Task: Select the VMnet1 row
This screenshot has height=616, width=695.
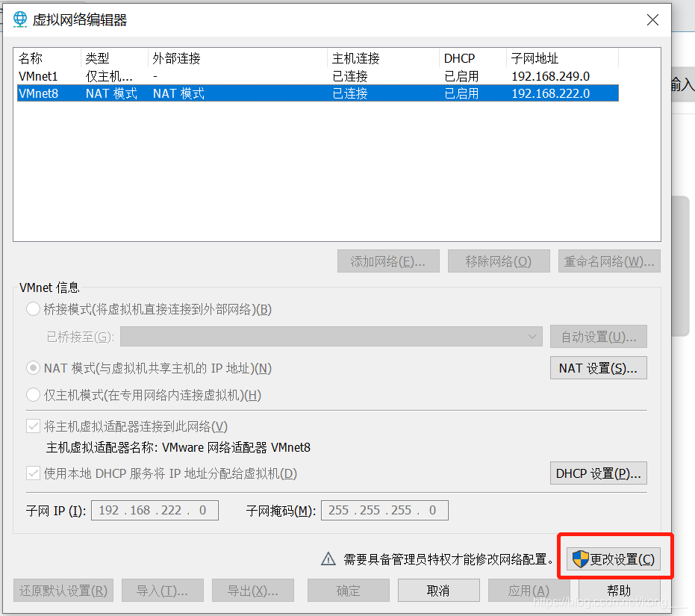Action: [x=317, y=76]
